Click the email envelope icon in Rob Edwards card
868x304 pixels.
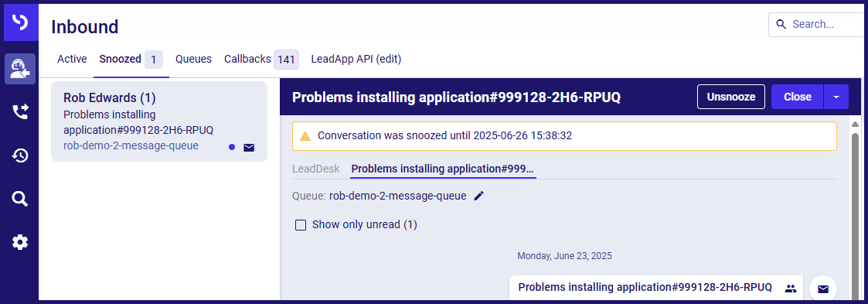click(x=249, y=147)
